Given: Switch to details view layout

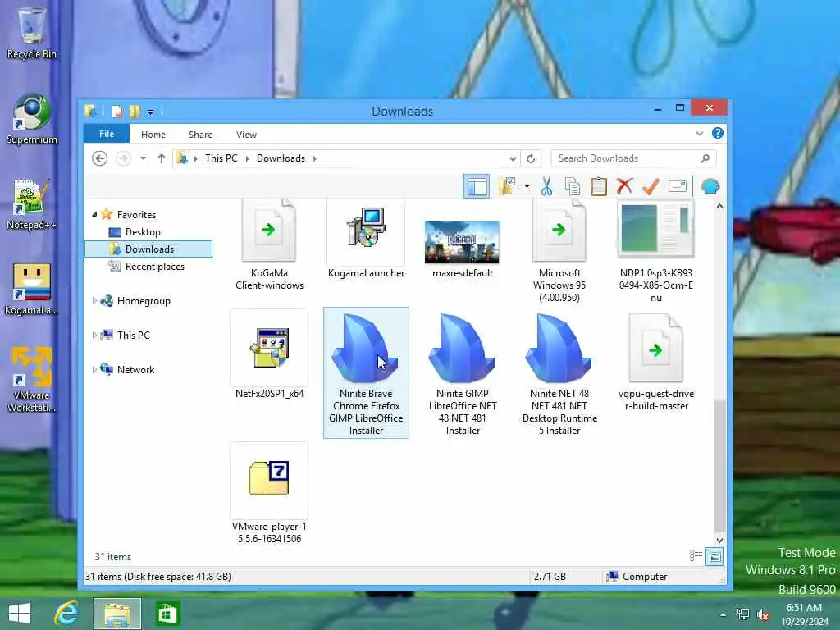Looking at the screenshot, I should 696,557.
